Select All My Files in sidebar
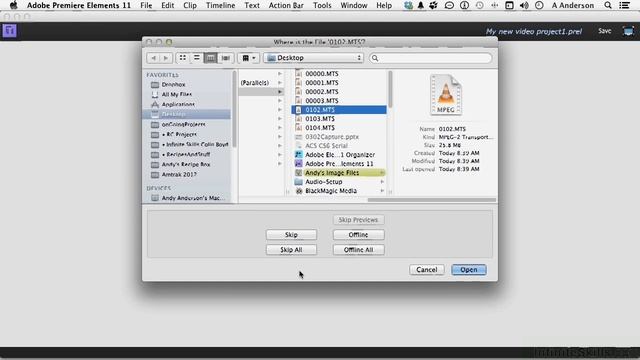Viewport: 640px width, 360px height. point(176,94)
